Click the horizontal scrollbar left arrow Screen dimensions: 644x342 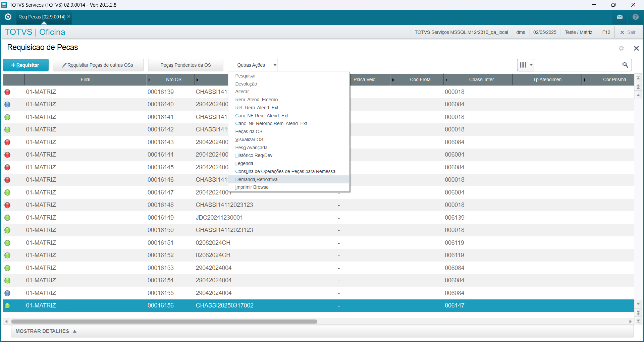tap(6, 322)
